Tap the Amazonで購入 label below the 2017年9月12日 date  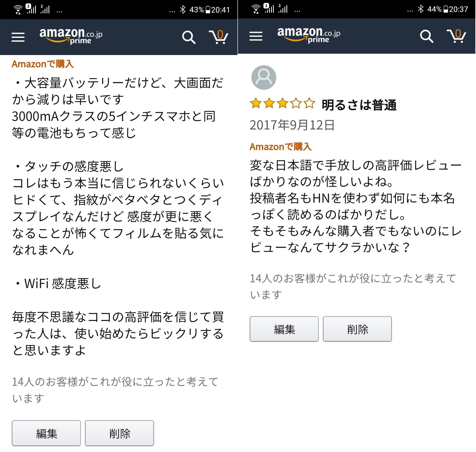[281, 147]
